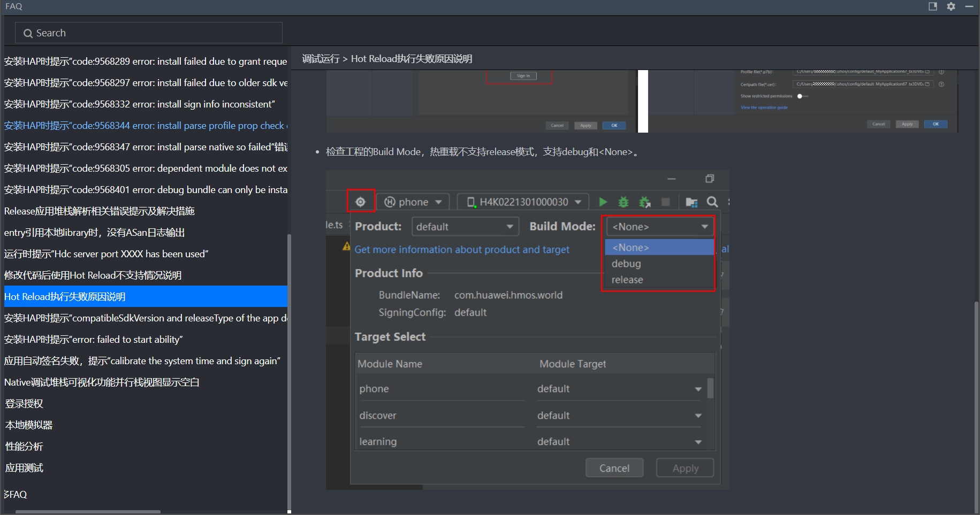Open highlighted FAQ code:9568344 parse profile prop
980x515 pixels.
[x=146, y=126]
